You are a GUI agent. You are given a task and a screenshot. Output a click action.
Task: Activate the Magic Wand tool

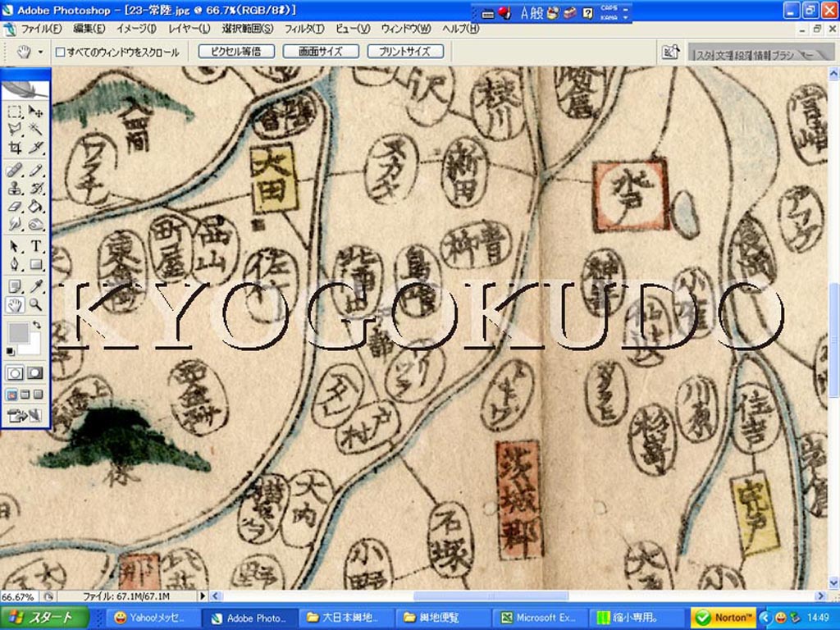point(35,129)
